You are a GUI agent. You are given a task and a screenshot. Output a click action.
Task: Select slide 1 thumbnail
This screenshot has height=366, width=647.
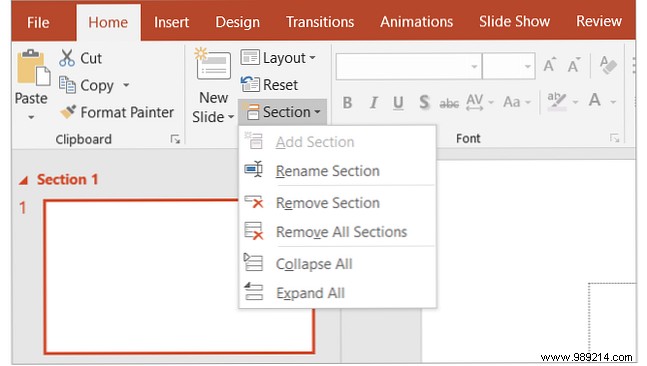tap(179, 277)
